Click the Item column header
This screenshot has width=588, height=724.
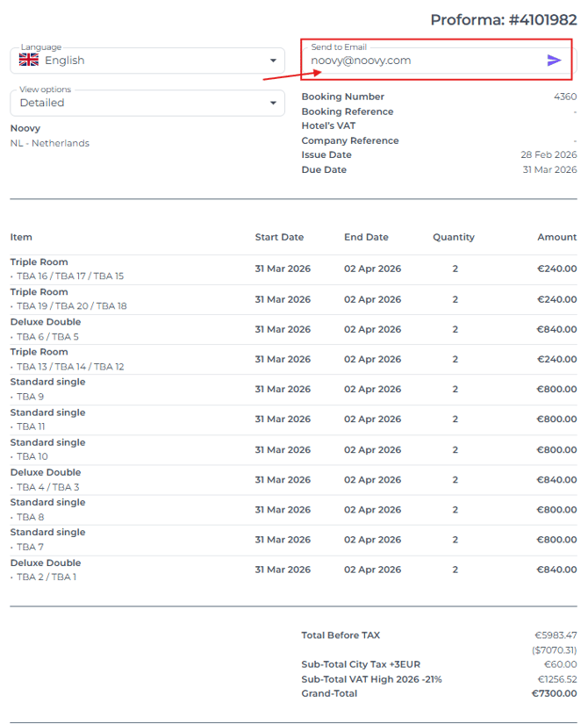click(21, 237)
